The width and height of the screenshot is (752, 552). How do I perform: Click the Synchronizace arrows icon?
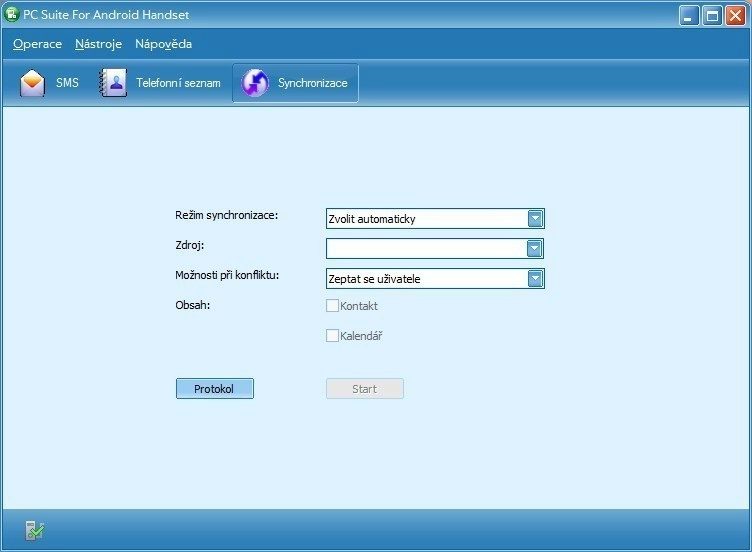point(255,83)
